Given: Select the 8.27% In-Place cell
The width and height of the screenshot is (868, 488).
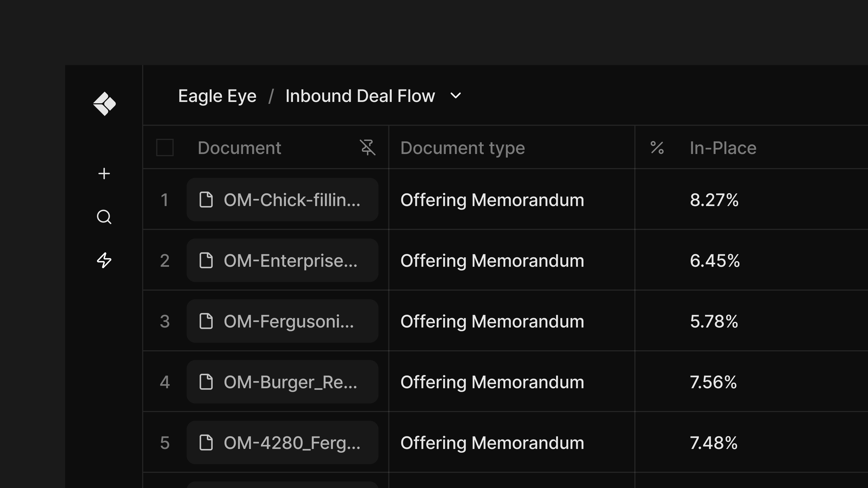Looking at the screenshot, I should pyautogui.click(x=714, y=200).
